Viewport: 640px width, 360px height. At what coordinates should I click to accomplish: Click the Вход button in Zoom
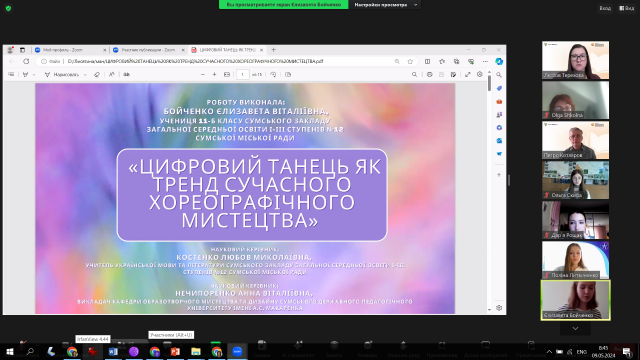click(605, 8)
